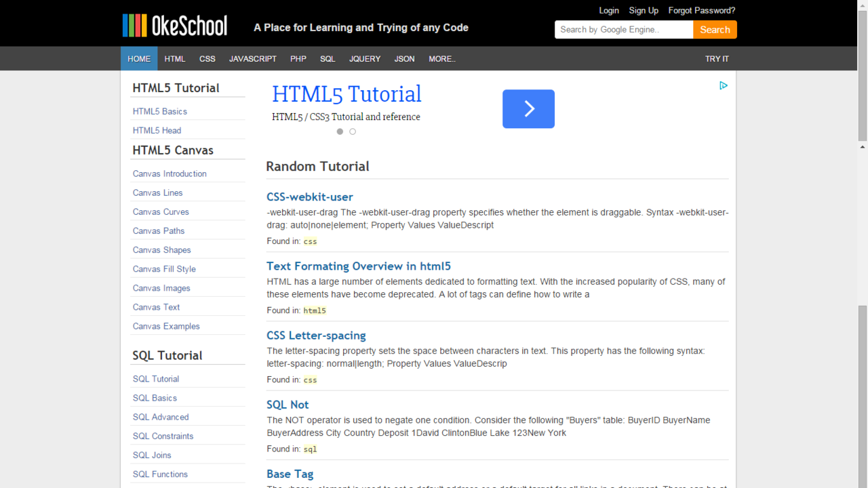Open the JAVASCRIPT menu tab
This screenshot has height=488, width=868.
[253, 59]
